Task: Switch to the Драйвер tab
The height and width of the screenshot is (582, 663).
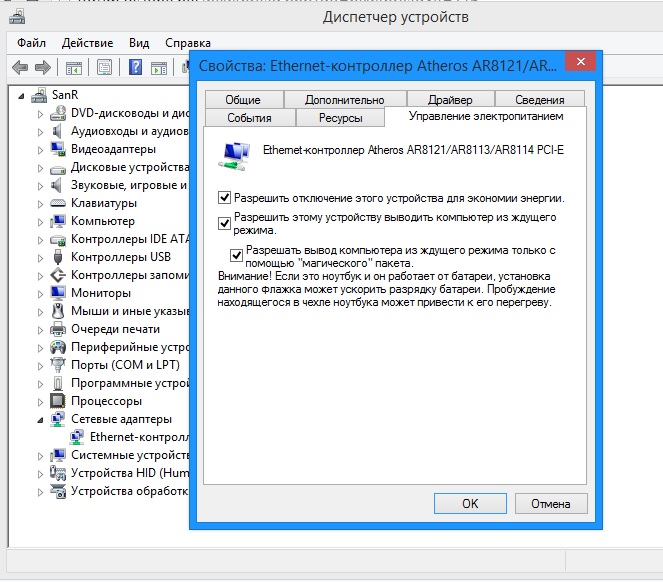Action: pyautogui.click(x=449, y=99)
